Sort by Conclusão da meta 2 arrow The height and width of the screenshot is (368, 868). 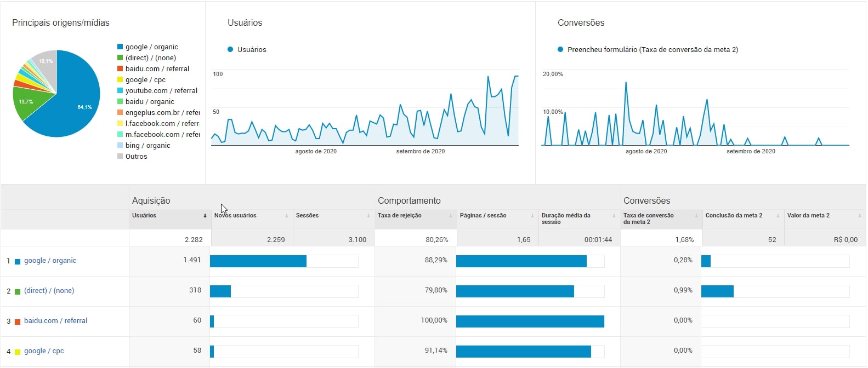coord(778,216)
